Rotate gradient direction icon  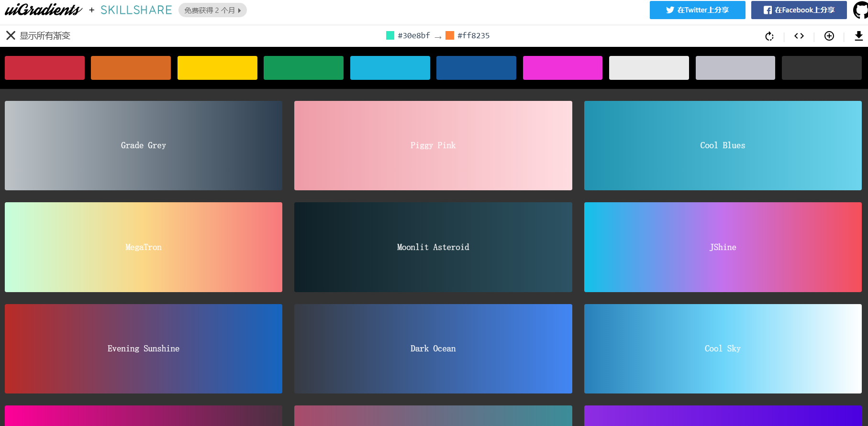click(769, 36)
